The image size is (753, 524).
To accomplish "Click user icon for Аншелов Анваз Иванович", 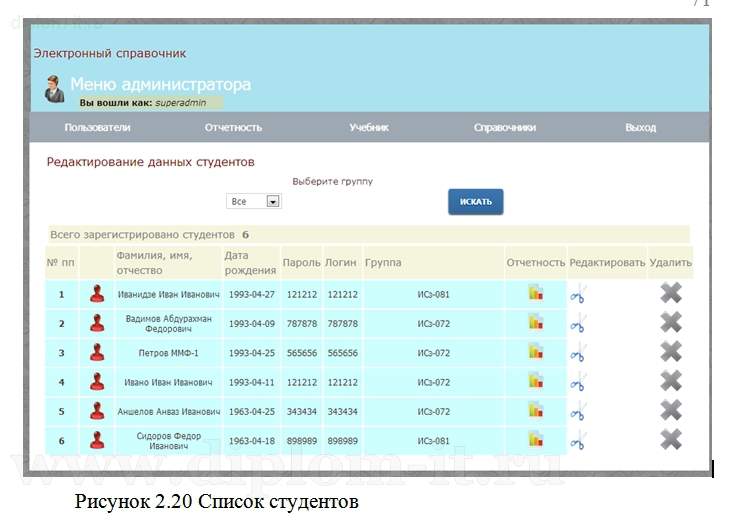I will pyautogui.click(x=97, y=410).
